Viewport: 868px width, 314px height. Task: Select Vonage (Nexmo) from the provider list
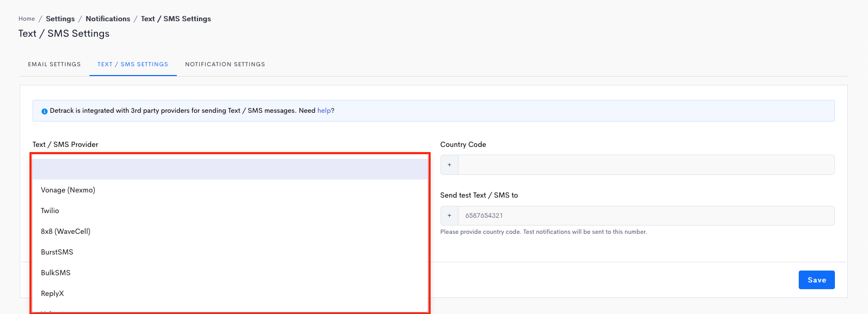(68, 190)
